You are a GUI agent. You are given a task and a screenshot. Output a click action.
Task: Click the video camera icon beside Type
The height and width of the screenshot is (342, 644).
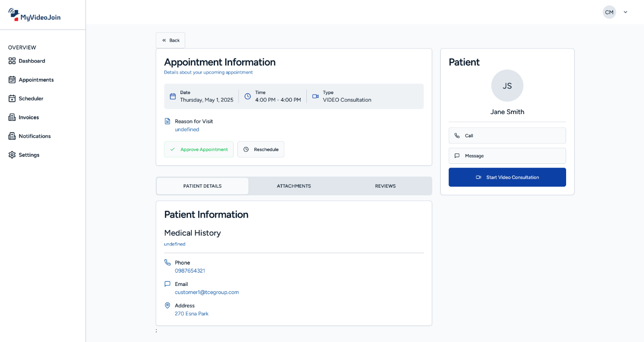click(x=315, y=96)
